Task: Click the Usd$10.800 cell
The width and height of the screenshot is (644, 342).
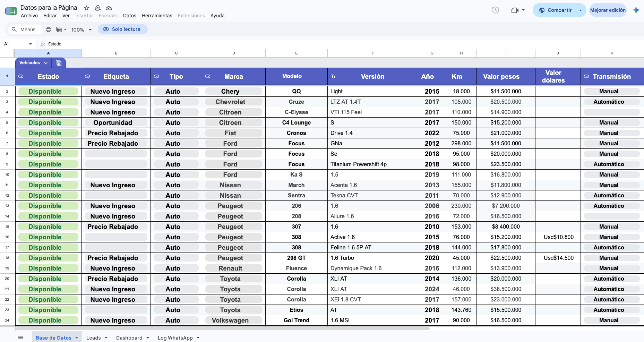Action: tap(558, 237)
